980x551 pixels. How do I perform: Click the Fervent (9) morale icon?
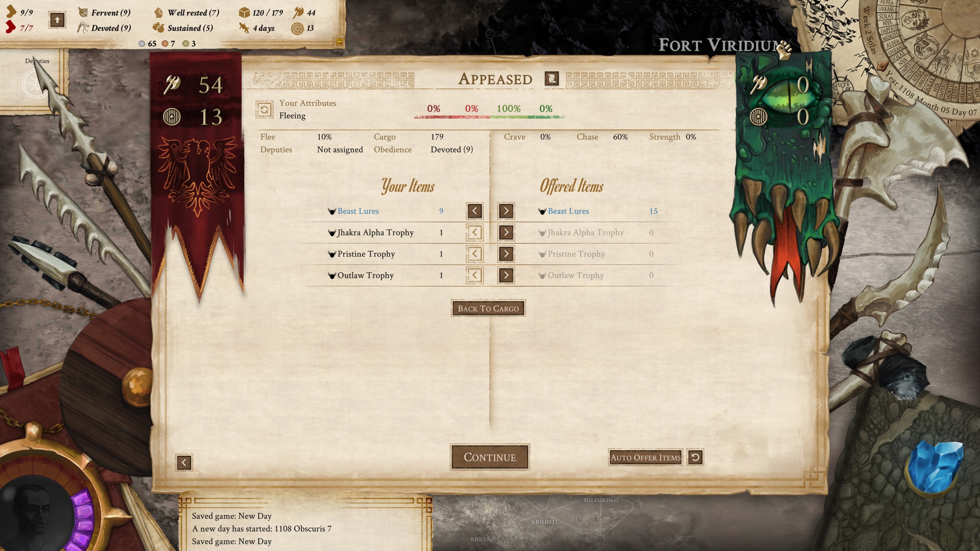click(x=82, y=12)
